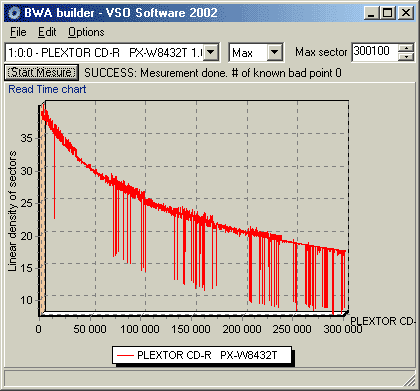The image size is (420, 391).
Task: Click the Max sector input field
Action: point(375,52)
